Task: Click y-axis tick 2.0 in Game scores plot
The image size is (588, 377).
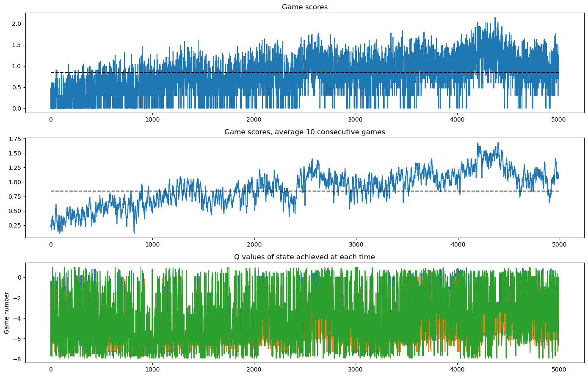Action: (x=17, y=24)
